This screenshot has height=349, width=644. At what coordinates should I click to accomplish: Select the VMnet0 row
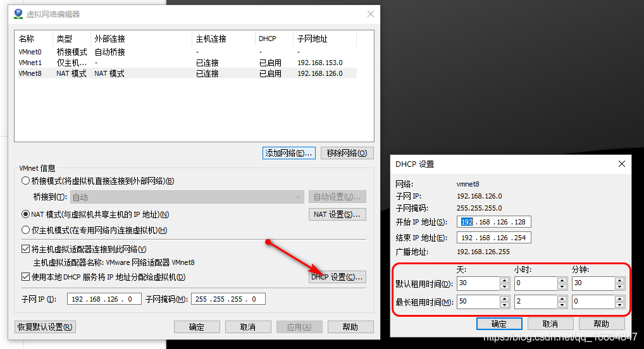pos(185,52)
